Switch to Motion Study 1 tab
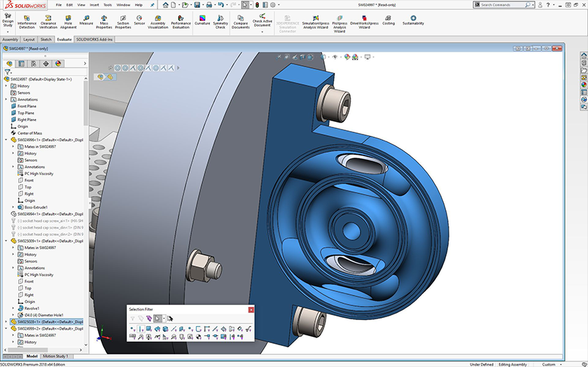Screen dimensions: 588x367 [55, 356]
